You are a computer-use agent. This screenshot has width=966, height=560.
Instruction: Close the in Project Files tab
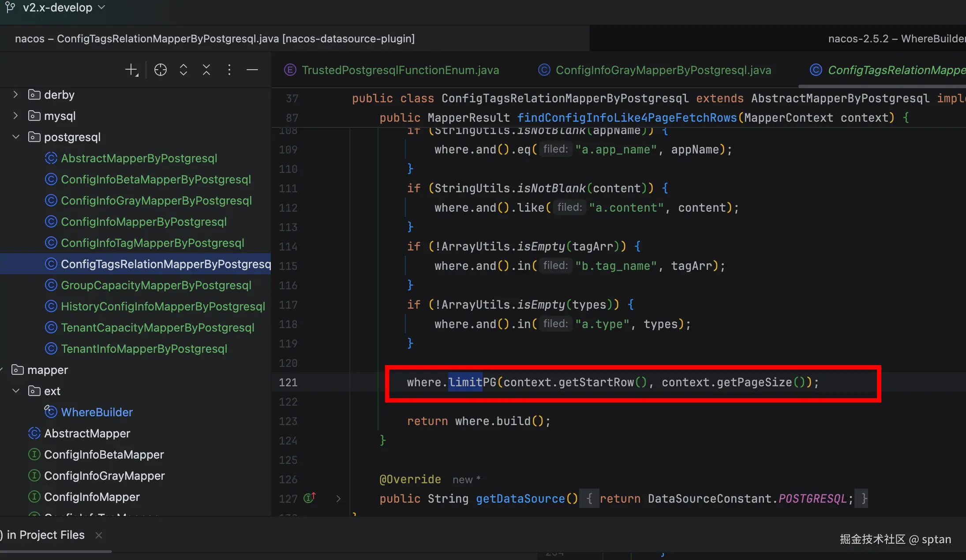99,535
